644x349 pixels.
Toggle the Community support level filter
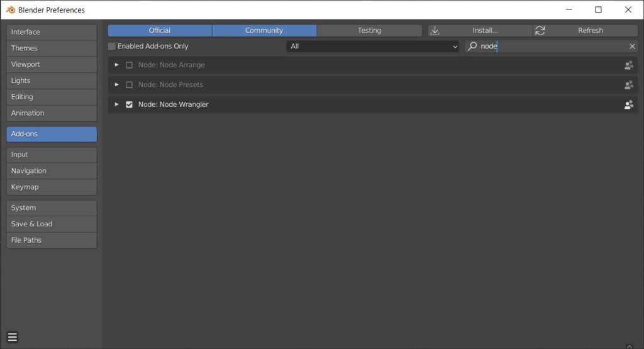[264, 30]
